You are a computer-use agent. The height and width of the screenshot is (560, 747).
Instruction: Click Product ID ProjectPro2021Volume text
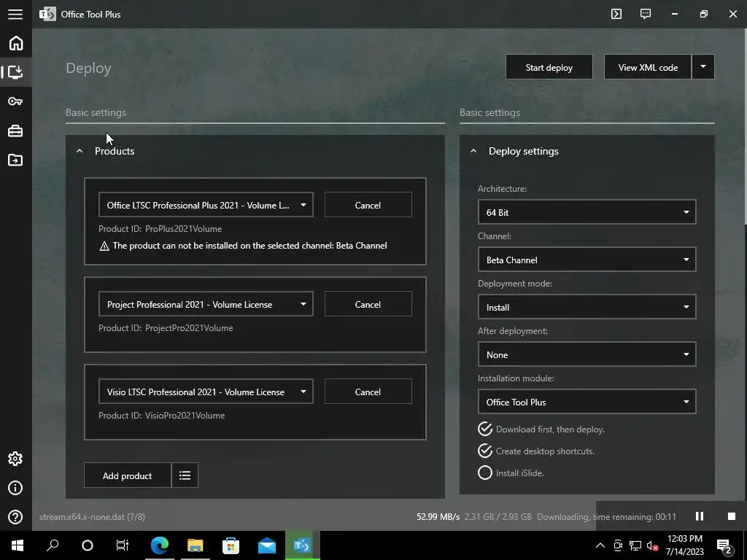pyautogui.click(x=166, y=327)
